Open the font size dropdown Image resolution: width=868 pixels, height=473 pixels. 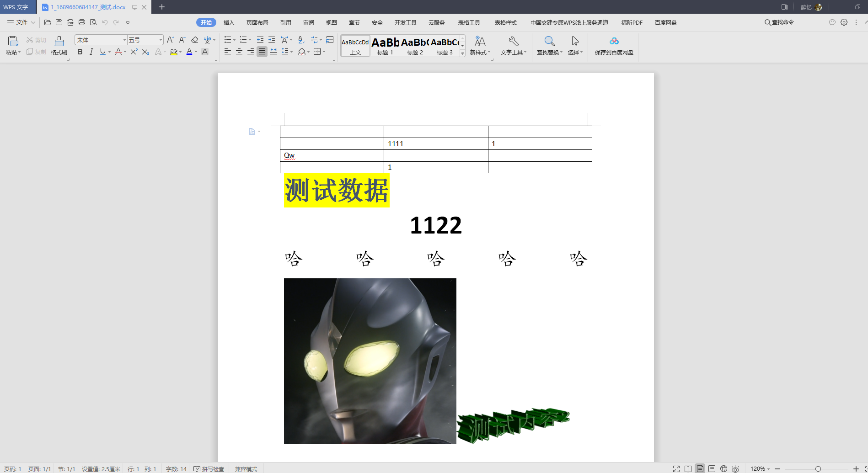[x=161, y=40]
